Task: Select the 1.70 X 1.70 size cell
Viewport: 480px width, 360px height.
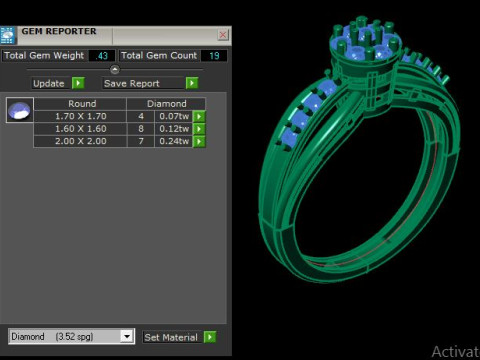Action: click(x=80, y=116)
